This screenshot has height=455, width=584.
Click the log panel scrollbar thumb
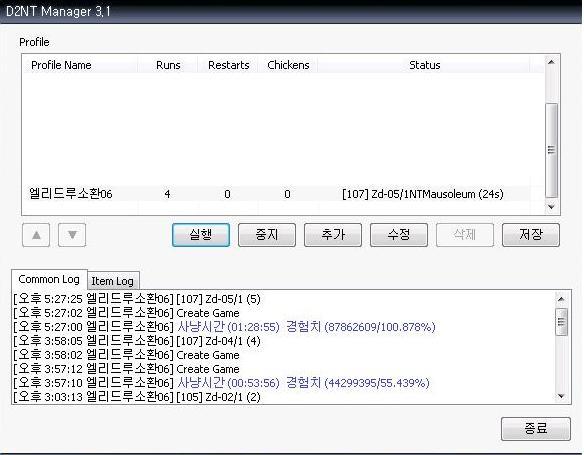[x=561, y=322]
